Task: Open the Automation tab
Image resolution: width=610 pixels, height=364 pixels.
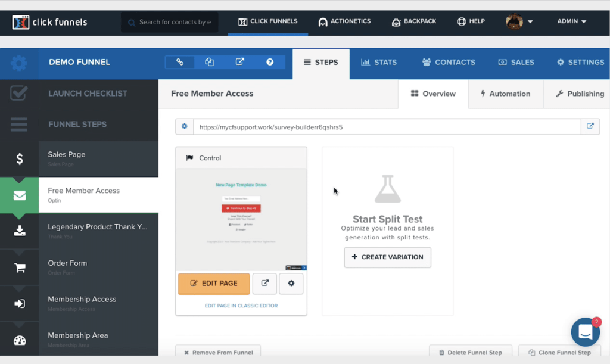Action: [x=505, y=94]
